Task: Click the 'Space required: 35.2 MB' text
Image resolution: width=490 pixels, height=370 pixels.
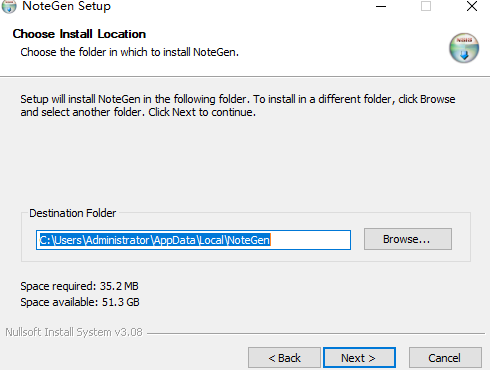Action: (x=79, y=286)
